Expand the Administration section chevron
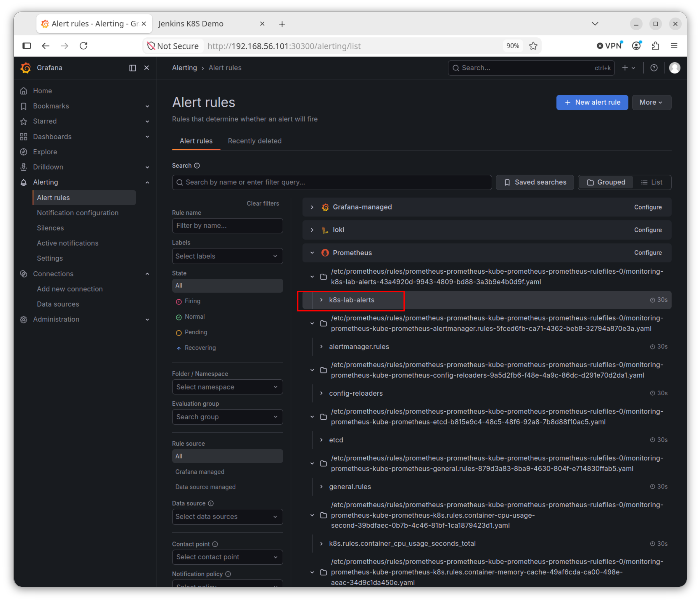This screenshot has height=602, width=700. (147, 319)
